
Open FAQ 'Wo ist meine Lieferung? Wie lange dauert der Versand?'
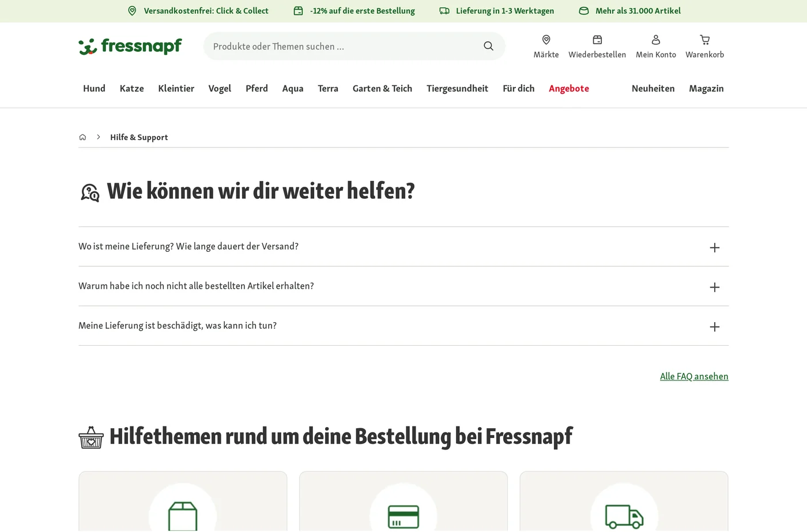[x=403, y=247]
